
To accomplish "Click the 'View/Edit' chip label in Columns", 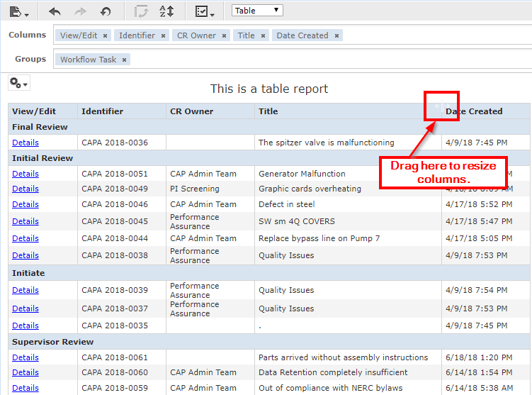I will (79, 35).
